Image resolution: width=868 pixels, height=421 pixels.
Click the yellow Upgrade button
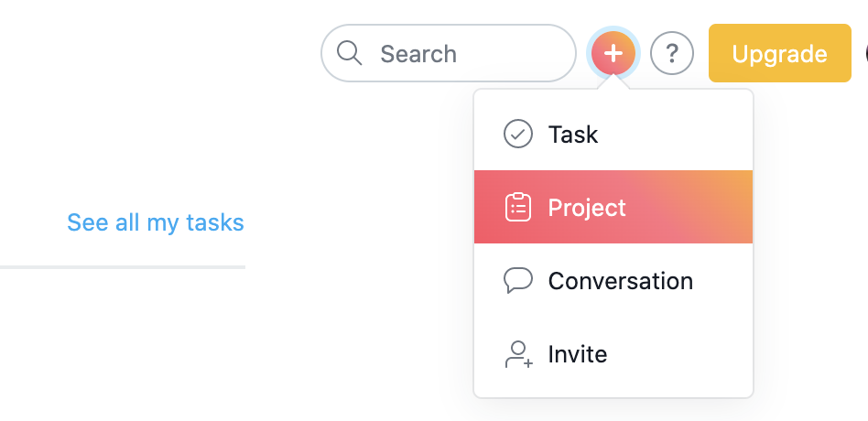780,53
